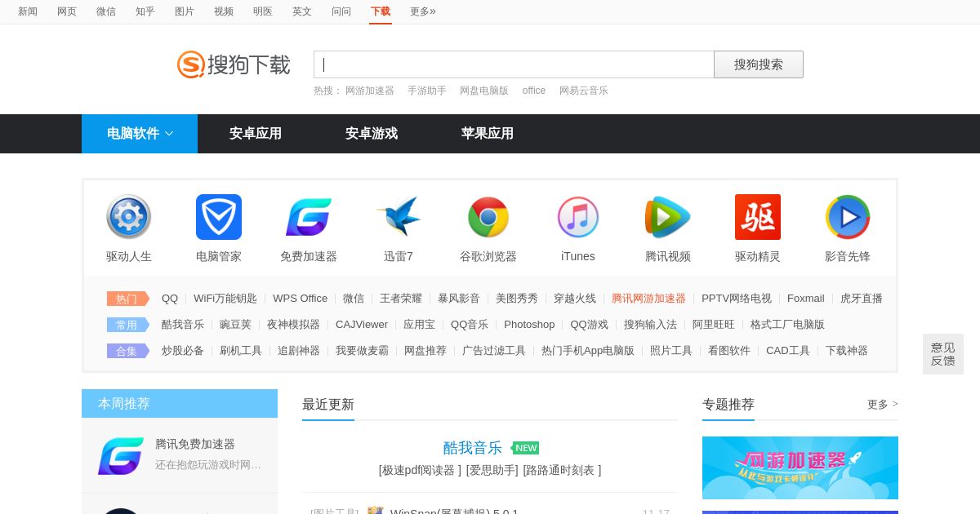The height and width of the screenshot is (514, 980).
Task: Open the [爱思助手] link
Action: [492, 470]
